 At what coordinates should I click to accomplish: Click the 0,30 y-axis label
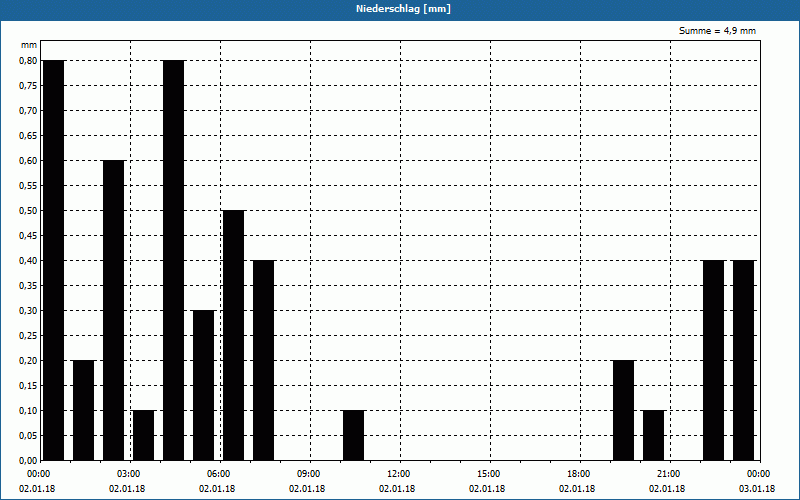point(28,311)
